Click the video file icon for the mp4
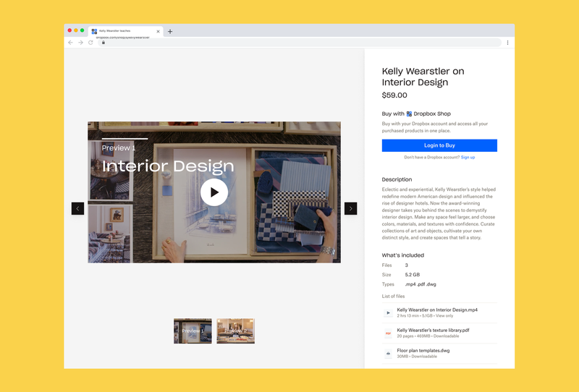Viewport: 579px width, 392px height. coord(389,312)
